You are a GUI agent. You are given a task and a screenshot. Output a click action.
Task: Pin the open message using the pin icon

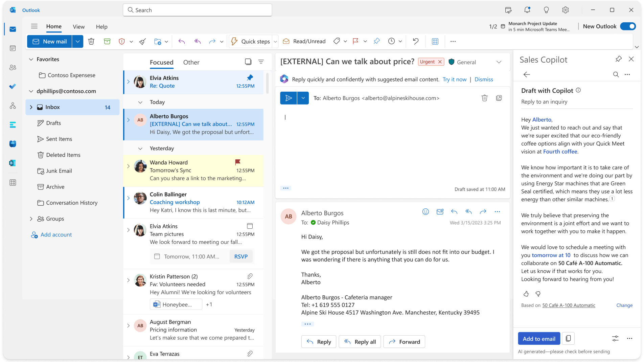pyautogui.click(x=377, y=41)
